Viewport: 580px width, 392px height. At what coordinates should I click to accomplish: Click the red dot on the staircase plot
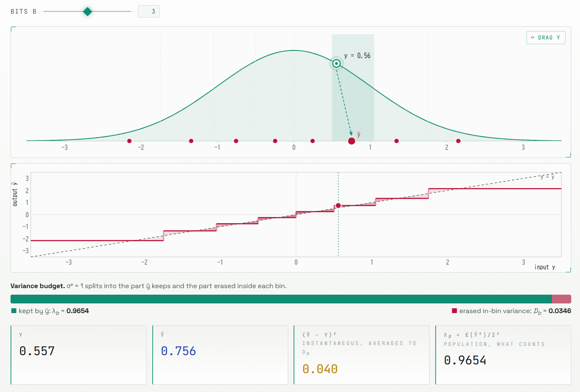point(338,206)
